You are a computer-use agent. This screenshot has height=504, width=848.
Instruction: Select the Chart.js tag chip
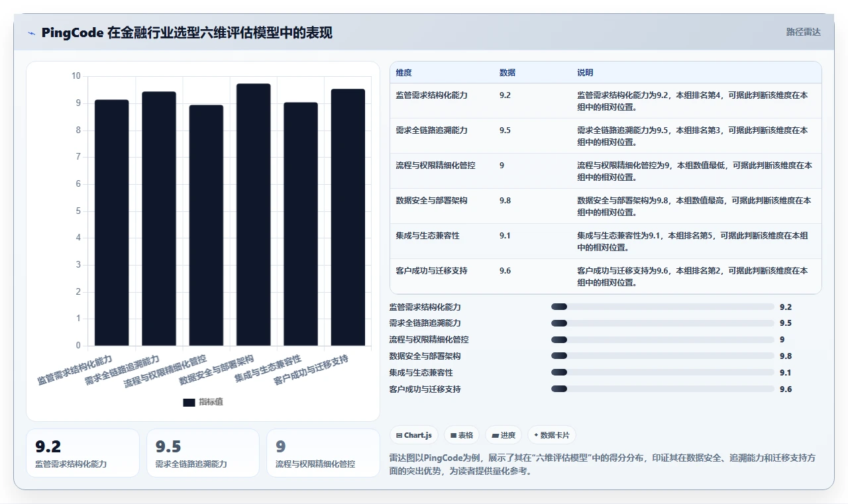click(413, 435)
